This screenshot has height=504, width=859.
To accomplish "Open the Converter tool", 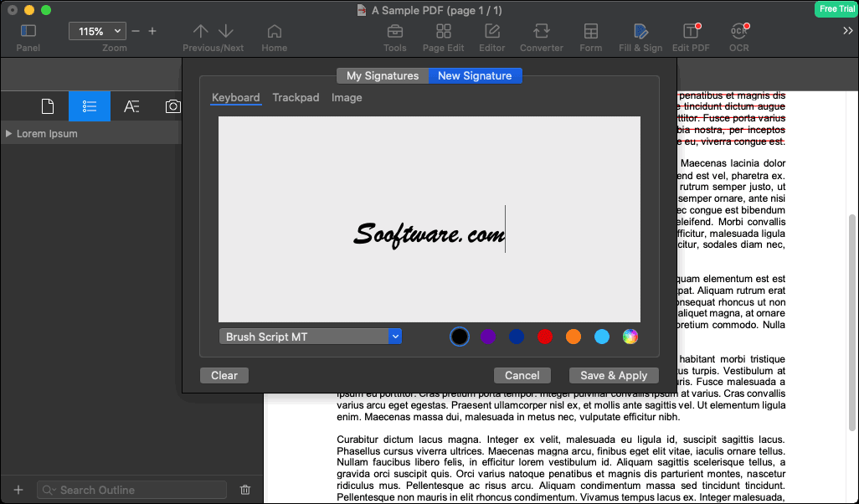I will pos(541,31).
